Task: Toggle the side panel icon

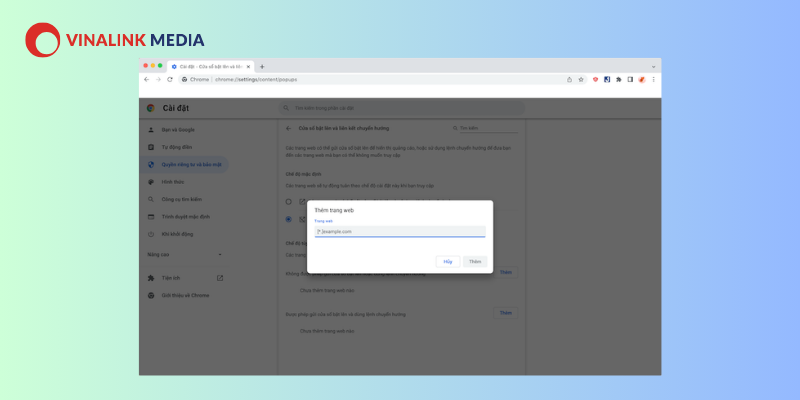Action: 631,80
